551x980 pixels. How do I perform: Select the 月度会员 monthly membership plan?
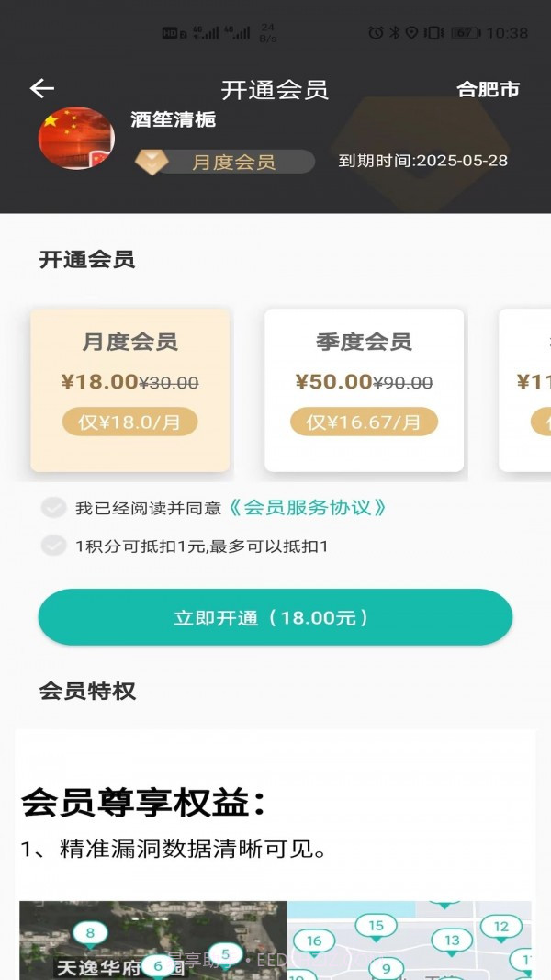point(129,389)
